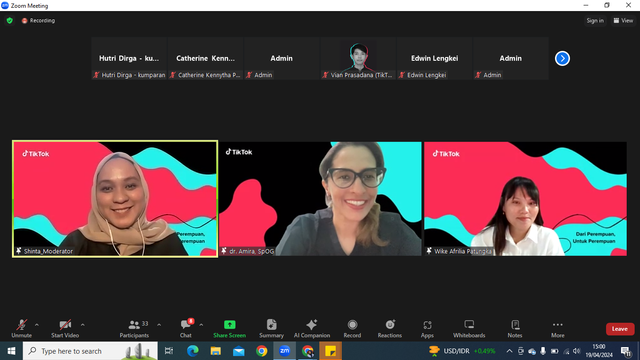Open the Mail app on taskbar
This screenshot has width=640, height=360.
(239, 351)
